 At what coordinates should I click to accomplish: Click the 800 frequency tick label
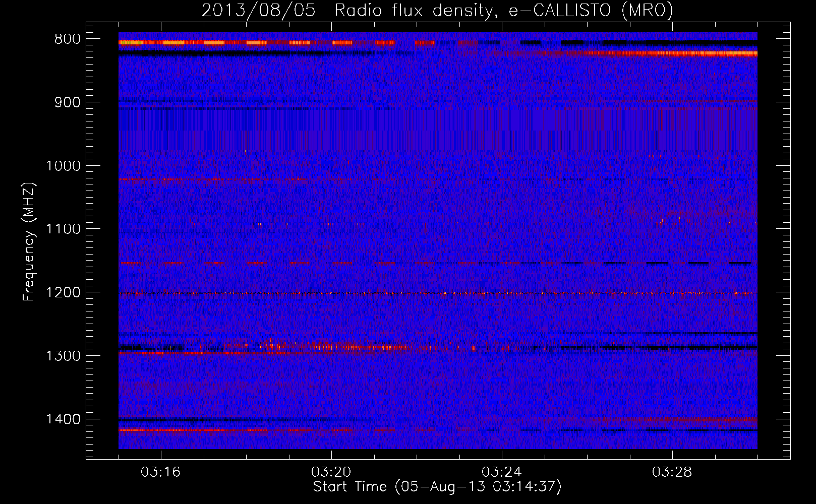coord(67,39)
